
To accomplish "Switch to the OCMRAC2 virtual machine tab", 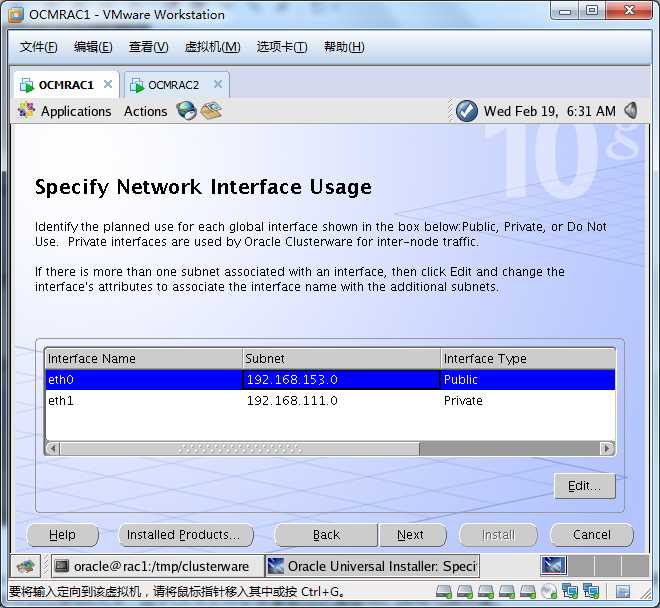I will click(177, 85).
